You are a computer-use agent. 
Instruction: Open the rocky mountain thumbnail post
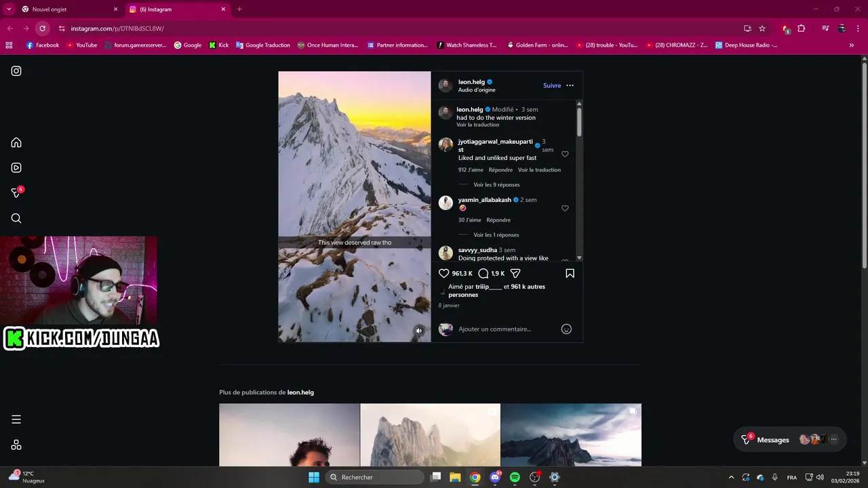point(431,435)
